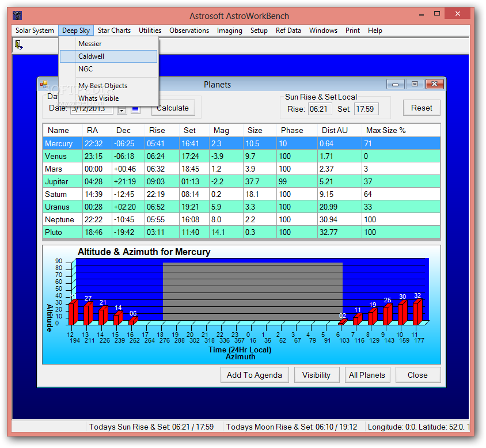
Task: Open the calendar list icon beside Date
Action: 135,110
